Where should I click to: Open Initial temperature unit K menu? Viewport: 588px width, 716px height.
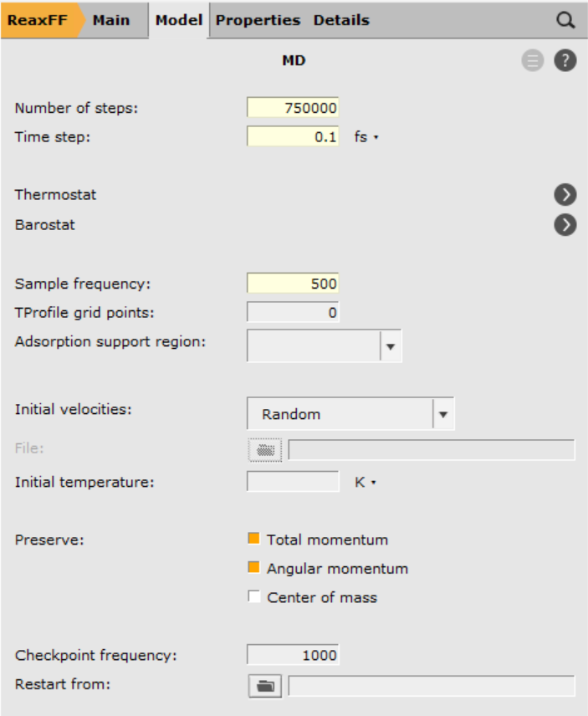pos(366,483)
